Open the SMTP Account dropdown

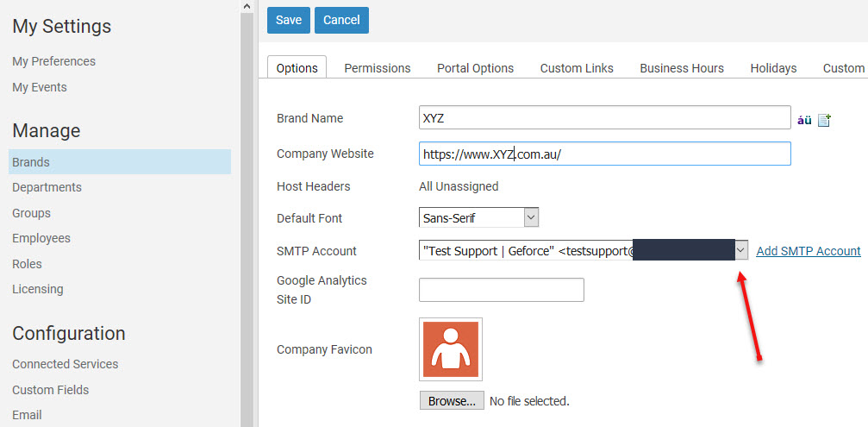740,250
